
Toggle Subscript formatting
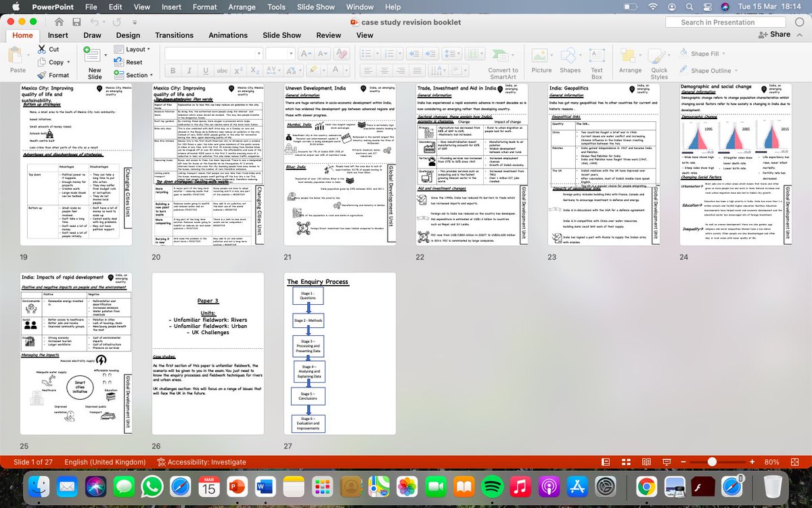coord(255,71)
